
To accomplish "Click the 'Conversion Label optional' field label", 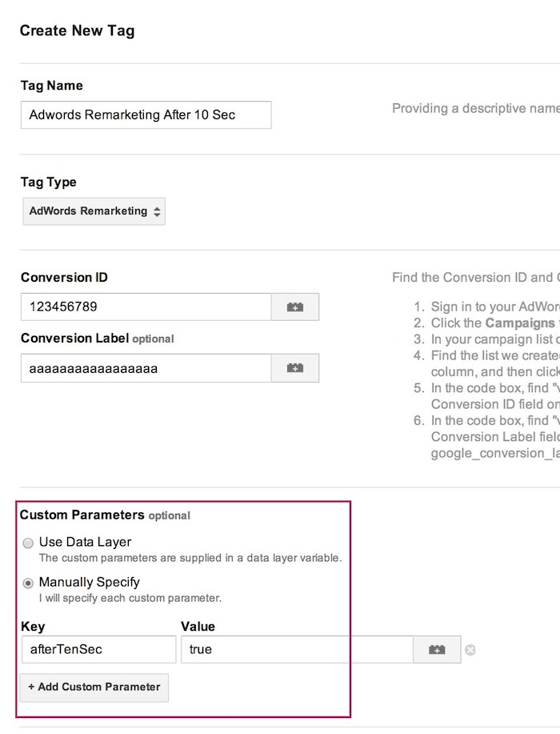I will pyautogui.click(x=98, y=339).
